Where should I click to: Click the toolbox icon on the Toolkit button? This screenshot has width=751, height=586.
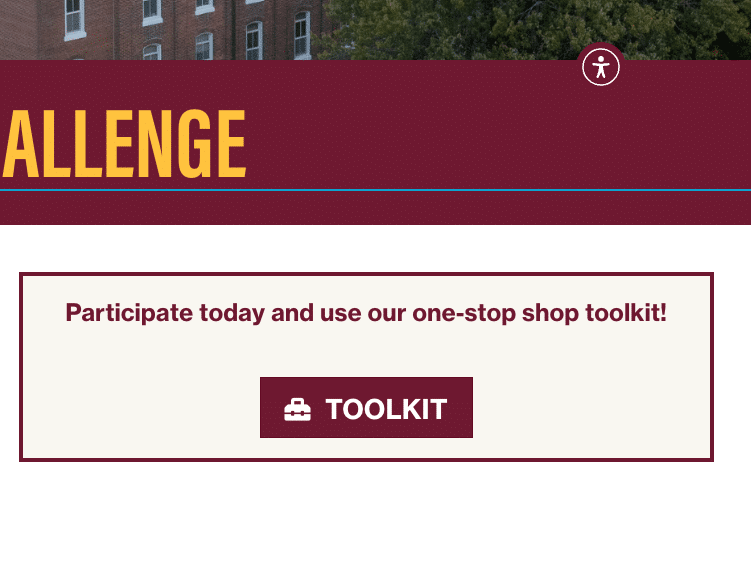coord(297,409)
